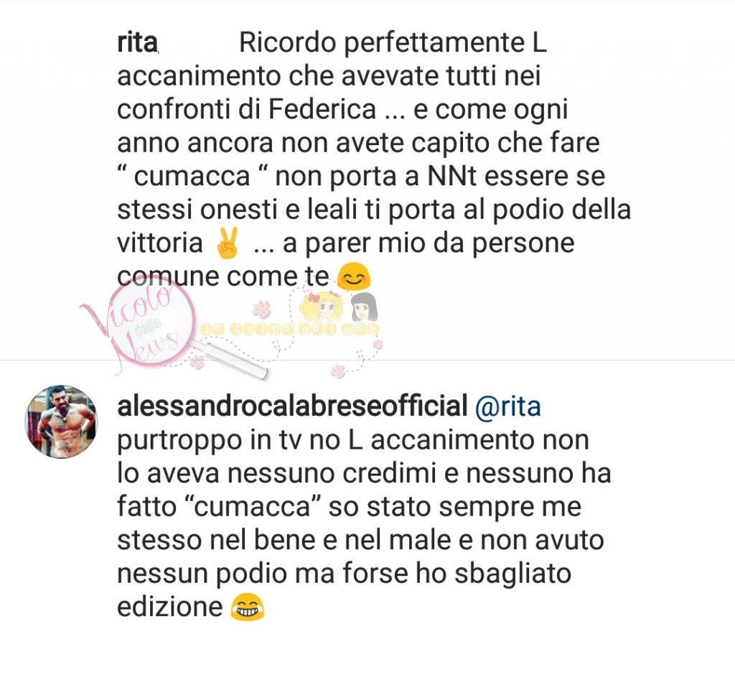Image resolution: width=735 pixels, height=700 pixels.
Task: Open rita's profile from the username
Action: [x=137, y=43]
